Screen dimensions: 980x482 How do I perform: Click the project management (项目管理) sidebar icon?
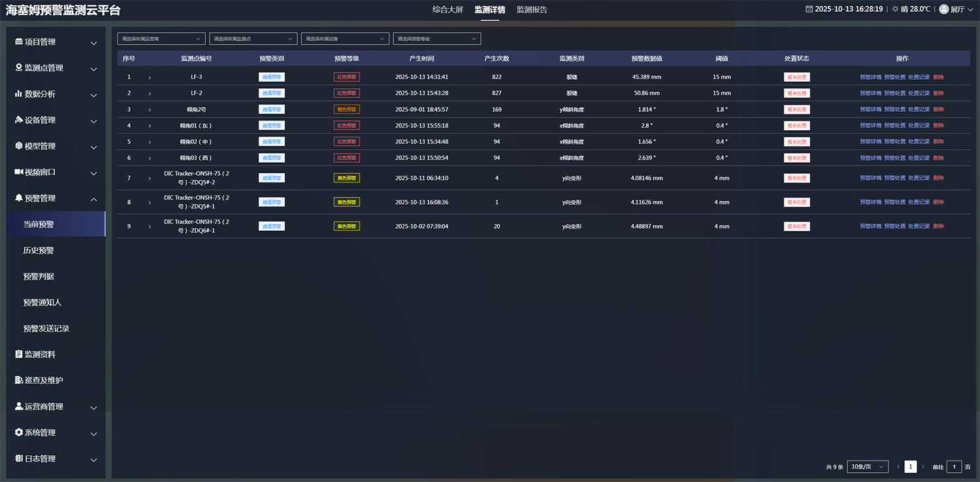pos(18,42)
